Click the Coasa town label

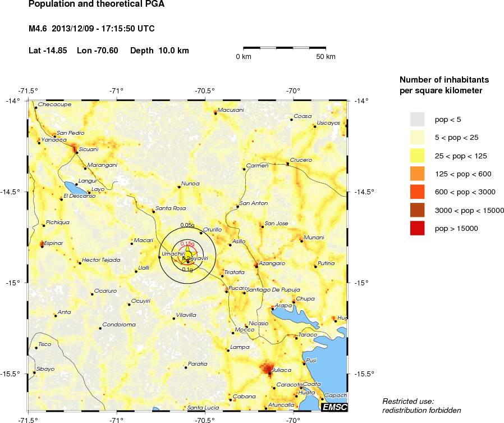tap(303, 116)
